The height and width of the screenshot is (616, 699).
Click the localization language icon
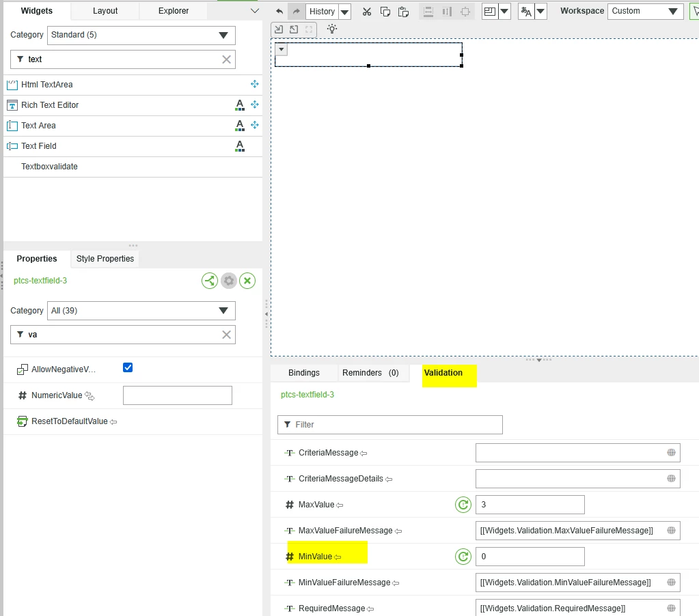pos(526,12)
